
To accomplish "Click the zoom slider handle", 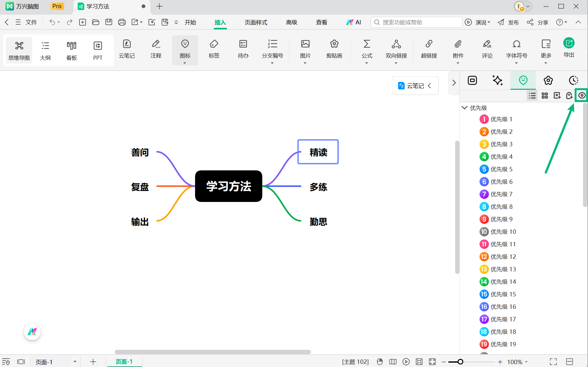I will [x=460, y=362].
